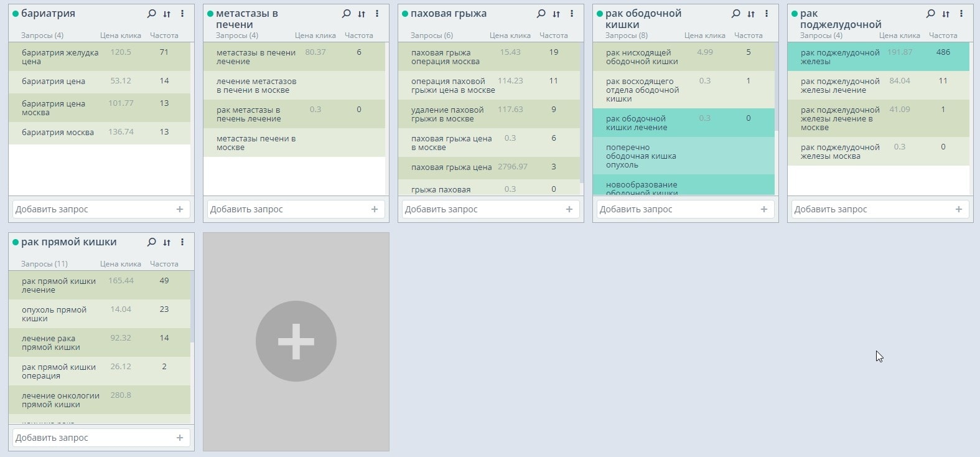Screen dimensions: 980x457
Task: Click Частота column header in паховая грыжа card
Action: tap(553, 35)
